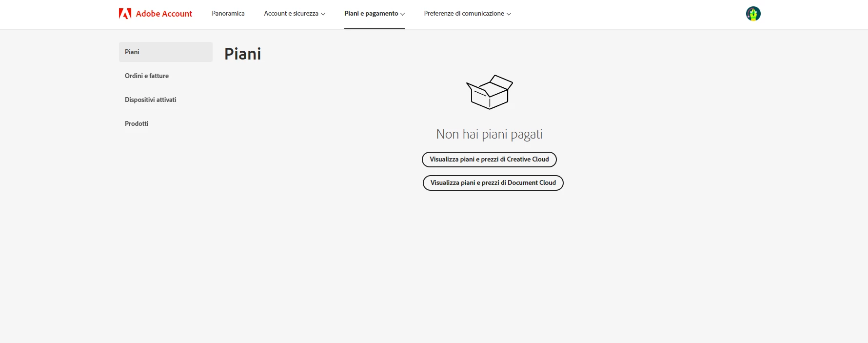Click the Piani page heading
The width and height of the screenshot is (868, 343).
click(x=243, y=54)
